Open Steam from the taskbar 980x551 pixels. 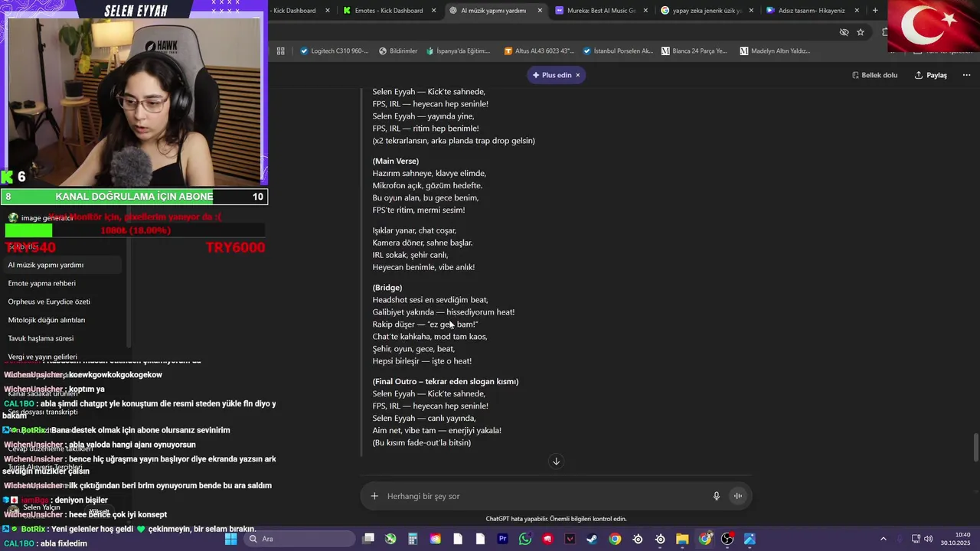[592, 539]
